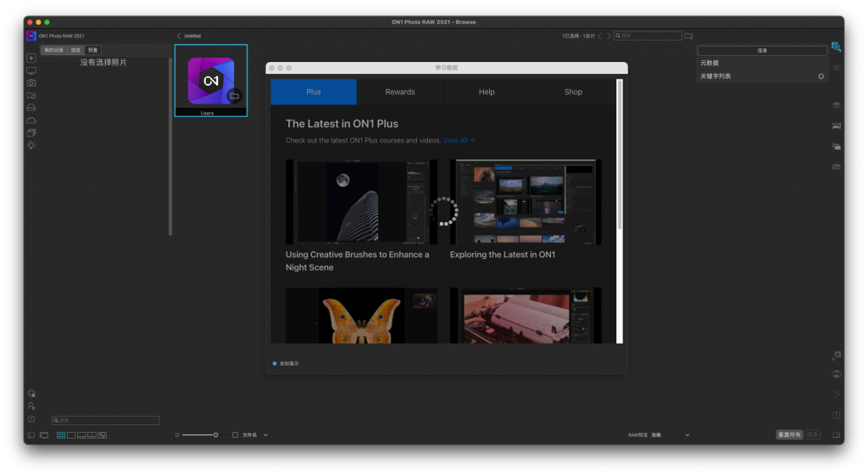Viewport: 868px width, 476px height.
Task: Click the left panel vertical scrollbar
Action: click(x=170, y=147)
